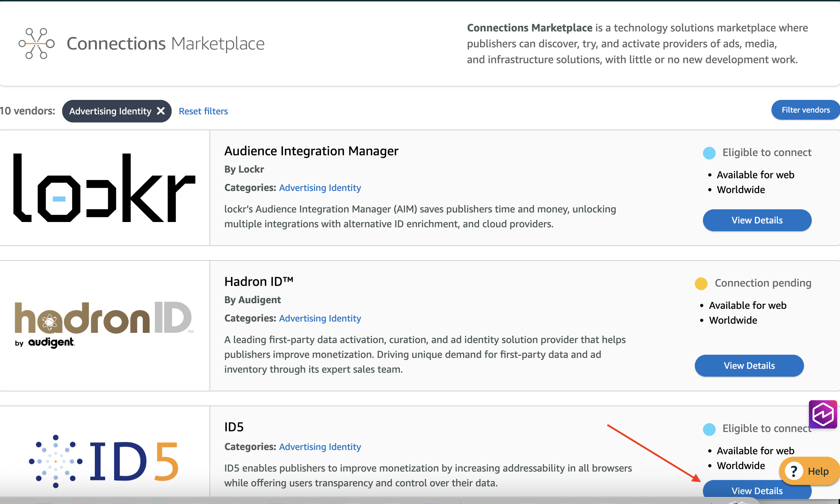Screen dimensions: 840x504
Task: View Details for ID5 vendor
Action: click(757, 491)
